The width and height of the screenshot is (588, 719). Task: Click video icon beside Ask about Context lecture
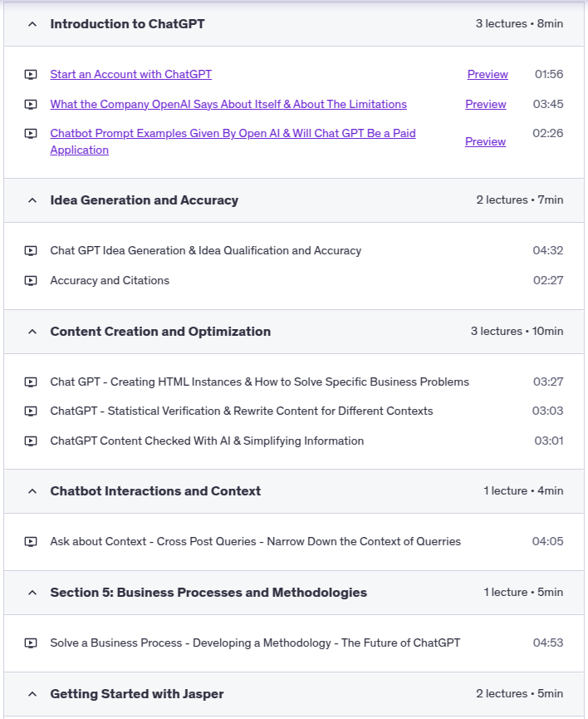[31, 542]
